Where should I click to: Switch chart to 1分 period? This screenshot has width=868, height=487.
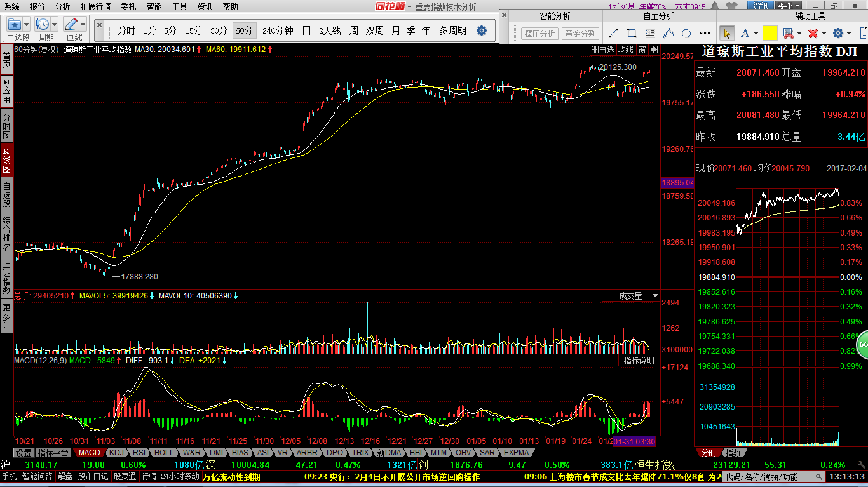click(149, 30)
